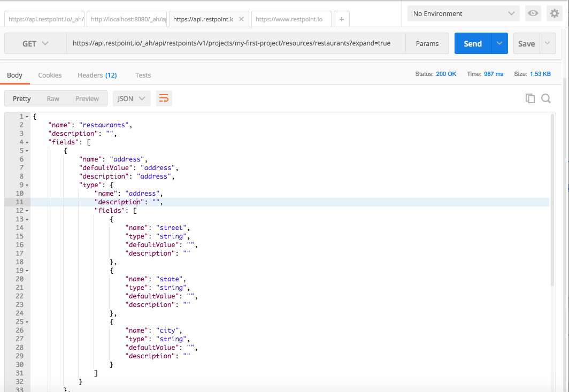Image resolution: width=569 pixels, height=392 pixels.
Task: Select the Tests response tab
Action: (143, 75)
